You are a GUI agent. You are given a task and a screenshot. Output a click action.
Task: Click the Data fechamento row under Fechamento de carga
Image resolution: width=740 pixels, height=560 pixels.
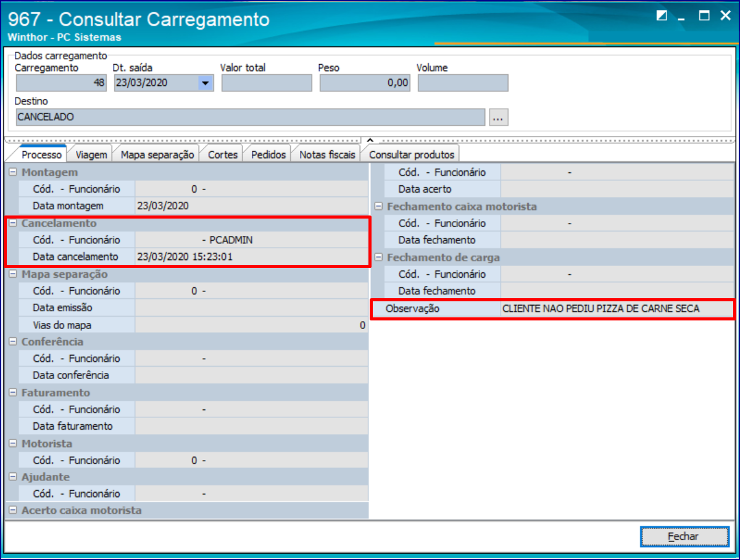tap(559, 291)
